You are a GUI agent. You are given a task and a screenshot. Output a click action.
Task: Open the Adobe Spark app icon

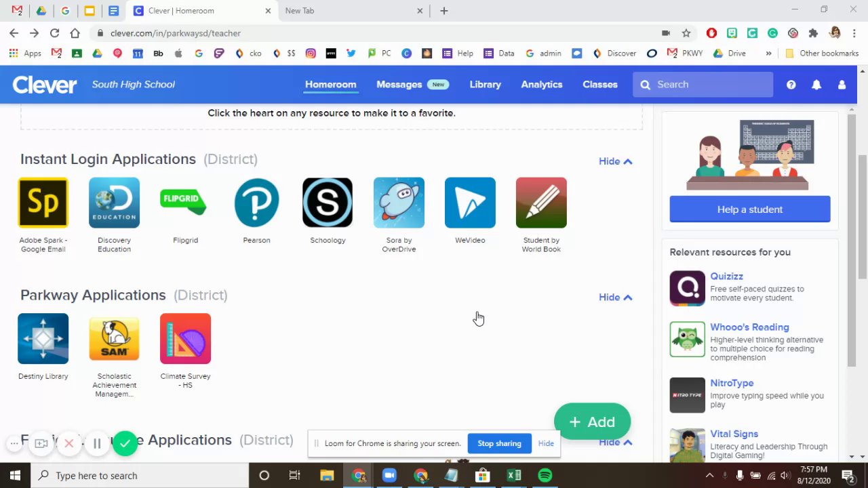point(43,203)
